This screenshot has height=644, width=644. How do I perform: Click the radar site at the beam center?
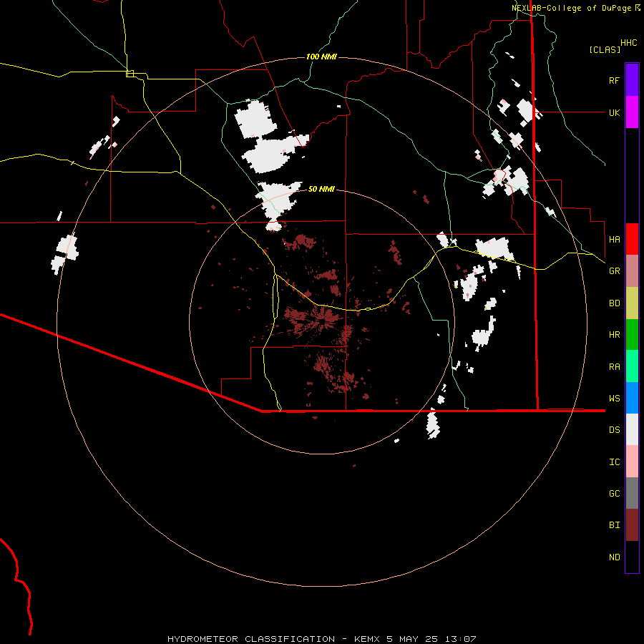tap(322, 321)
